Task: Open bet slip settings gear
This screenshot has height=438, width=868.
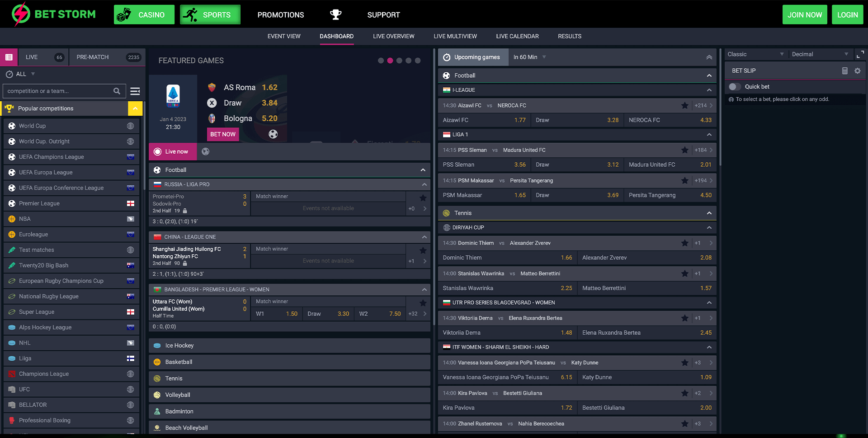Action: point(857,71)
